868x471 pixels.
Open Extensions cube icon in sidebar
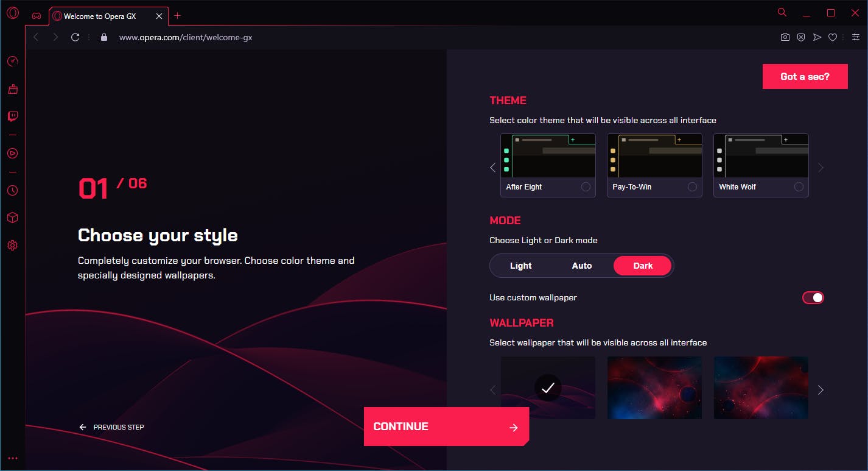point(12,218)
